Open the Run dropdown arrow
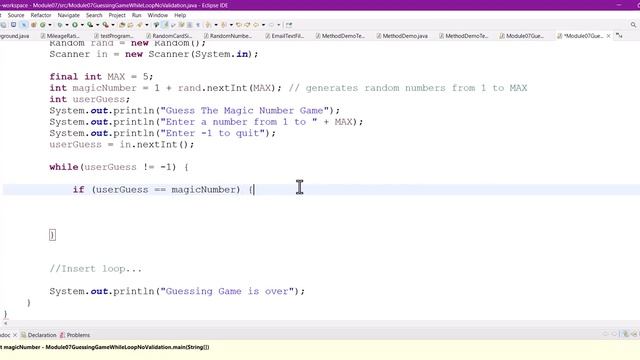640x360 pixels. (x=82, y=25)
